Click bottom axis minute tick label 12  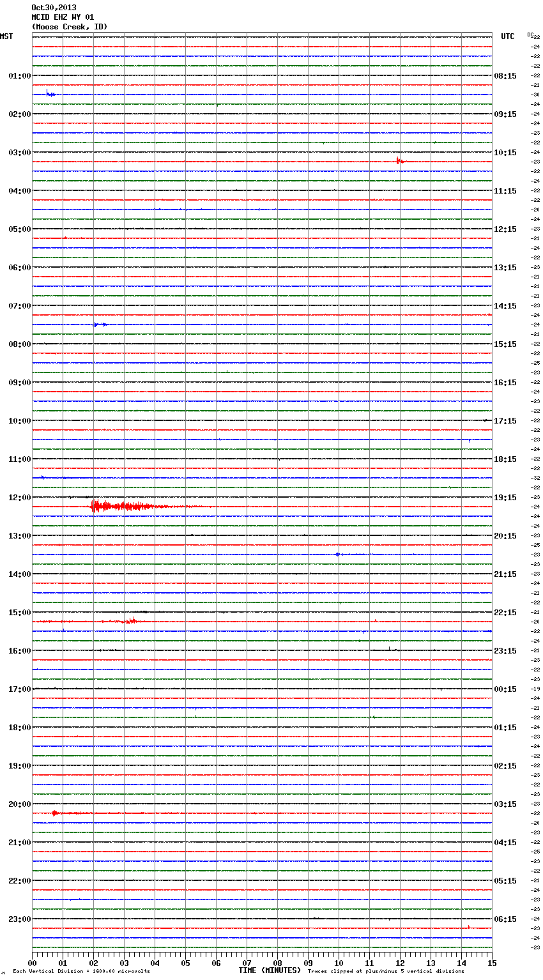pyautogui.click(x=400, y=963)
